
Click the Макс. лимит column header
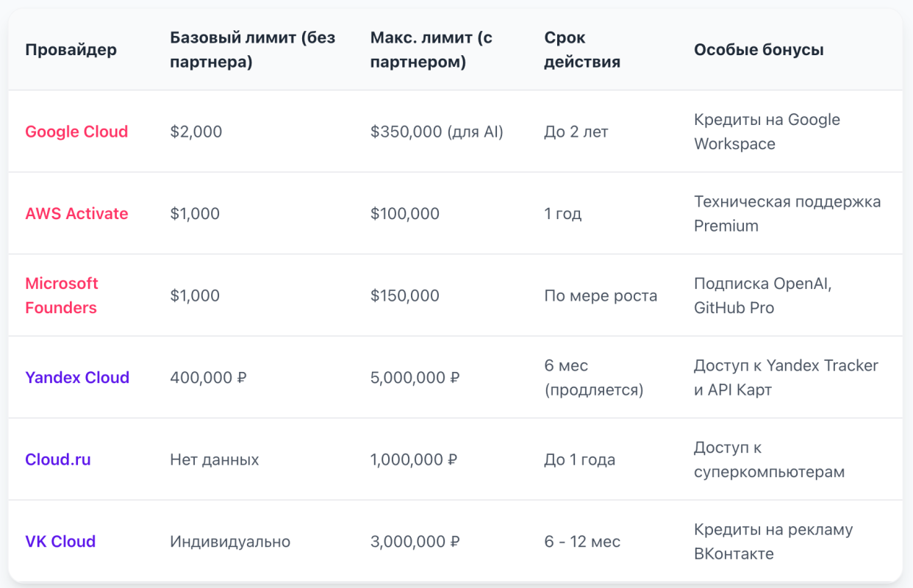pos(431,50)
